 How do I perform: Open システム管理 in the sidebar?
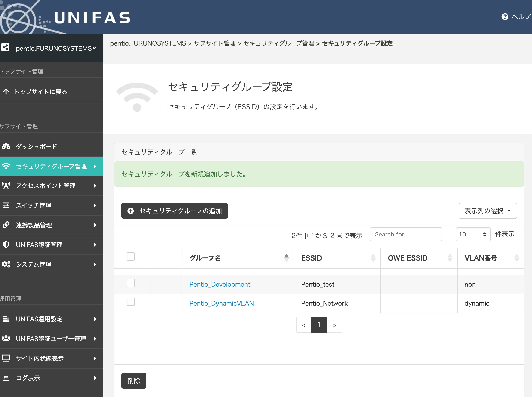pyautogui.click(x=33, y=264)
